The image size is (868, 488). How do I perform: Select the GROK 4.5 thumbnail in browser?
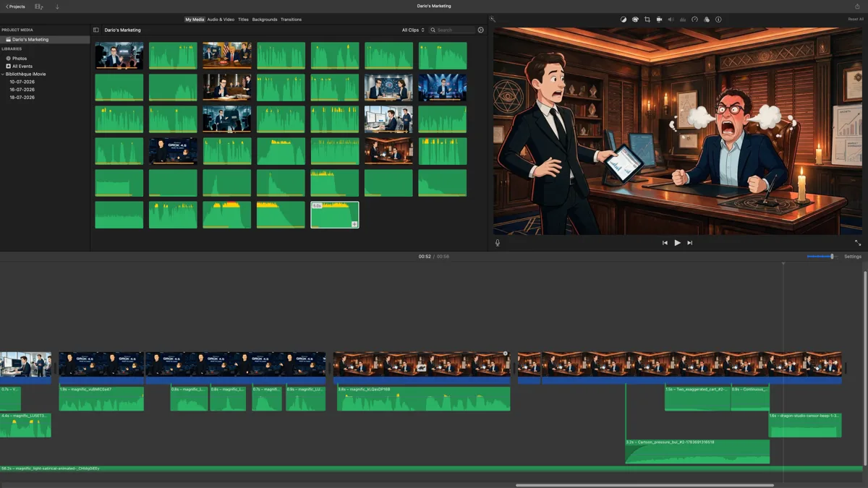(x=173, y=151)
